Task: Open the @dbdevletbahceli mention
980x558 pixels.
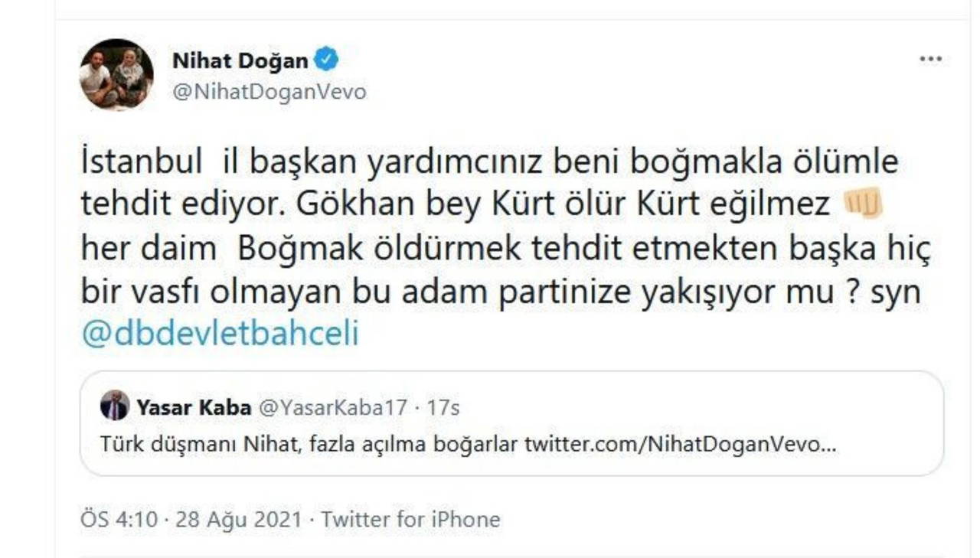Action: (220, 334)
